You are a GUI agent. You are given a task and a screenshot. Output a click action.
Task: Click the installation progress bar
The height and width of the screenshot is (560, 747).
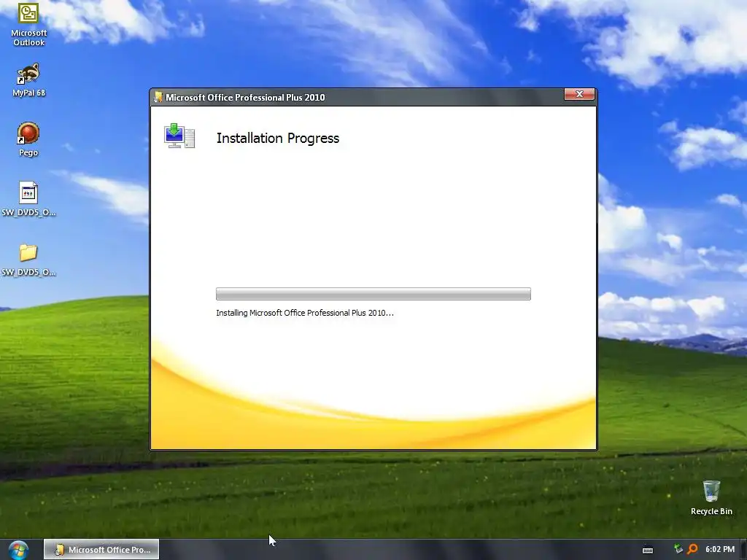click(373, 294)
